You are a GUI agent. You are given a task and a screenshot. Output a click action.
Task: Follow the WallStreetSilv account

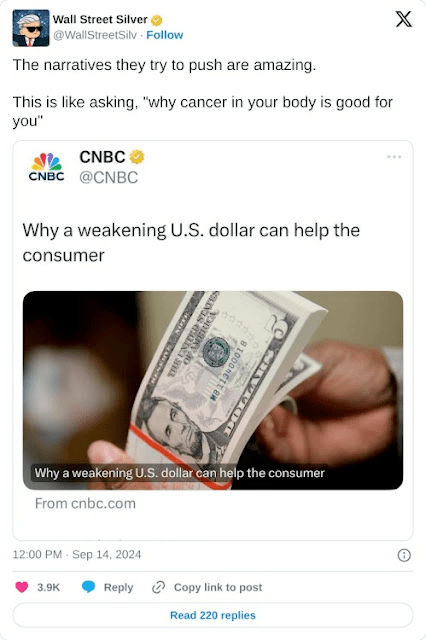tap(164, 35)
